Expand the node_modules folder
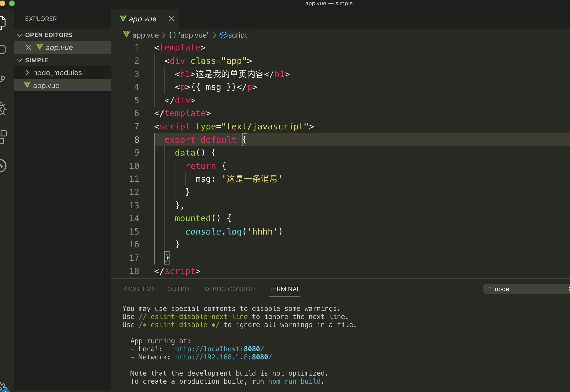This screenshot has height=392, width=570. pyautogui.click(x=27, y=73)
